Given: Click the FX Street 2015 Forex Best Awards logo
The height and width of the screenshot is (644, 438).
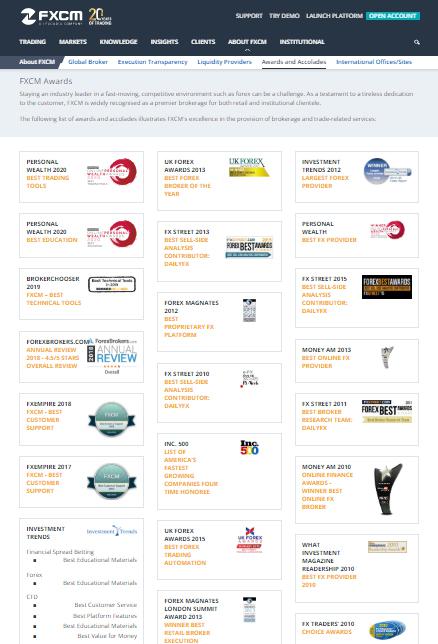Looking at the screenshot, I should tap(387, 287).
